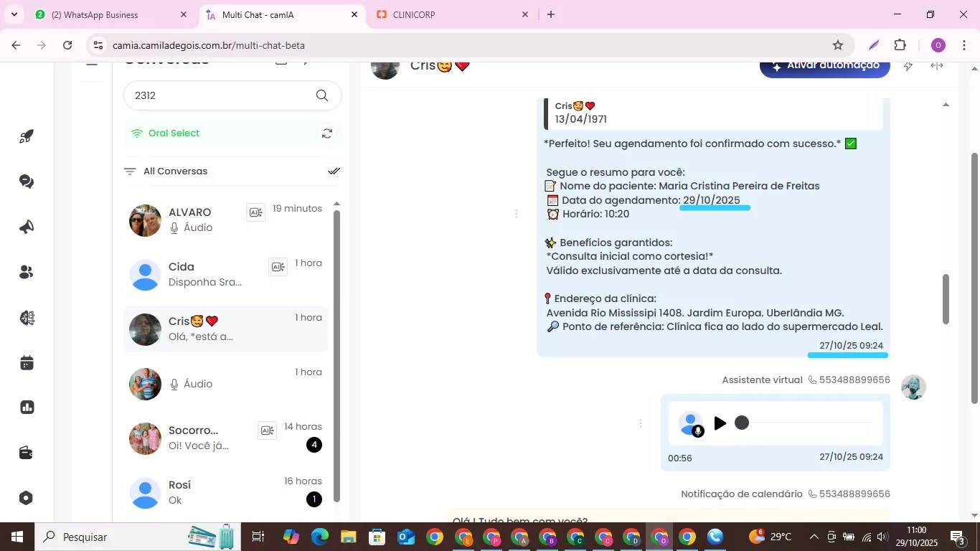This screenshot has height=551, width=980.
Task: Open three-dot menu beside the confirmation message
Action: click(x=516, y=215)
